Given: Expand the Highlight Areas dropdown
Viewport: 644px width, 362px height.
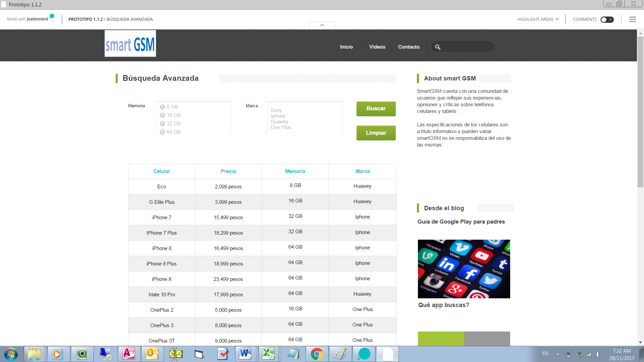Looking at the screenshot, I should [538, 19].
